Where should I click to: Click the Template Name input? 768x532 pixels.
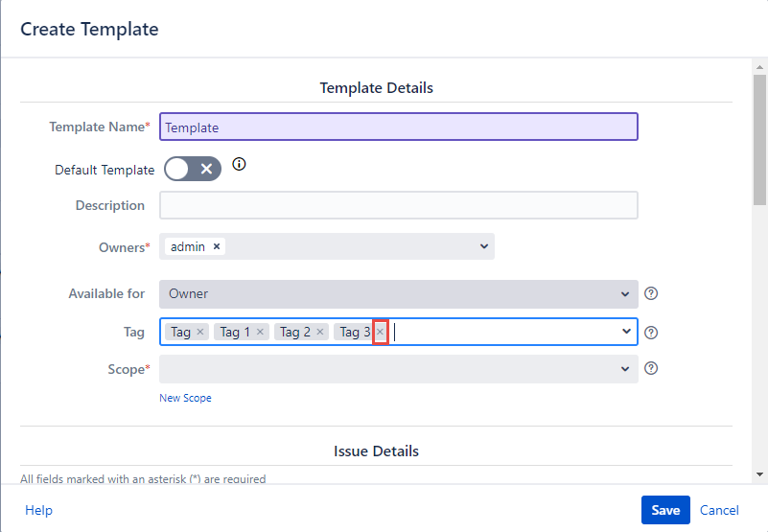[x=398, y=127]
